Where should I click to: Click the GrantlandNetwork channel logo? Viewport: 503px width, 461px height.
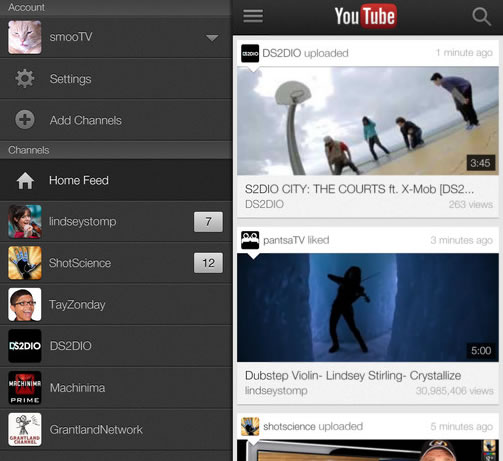(x=25, y=429)
